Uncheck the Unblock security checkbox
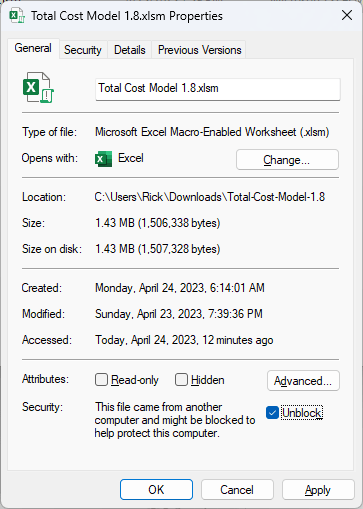The width and height of the screenshot is (363, 509). tap(272, 413)
